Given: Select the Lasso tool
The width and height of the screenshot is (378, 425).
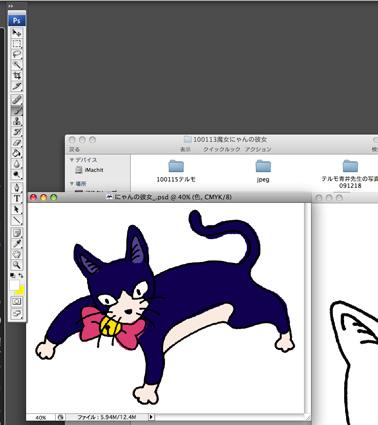Looking at the screenshot, I should pos(16,54).
